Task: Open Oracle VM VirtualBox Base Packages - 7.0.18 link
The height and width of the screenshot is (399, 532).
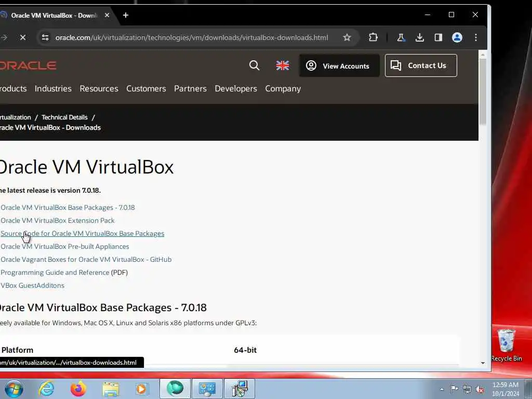Action: click(x=68, y=208)
